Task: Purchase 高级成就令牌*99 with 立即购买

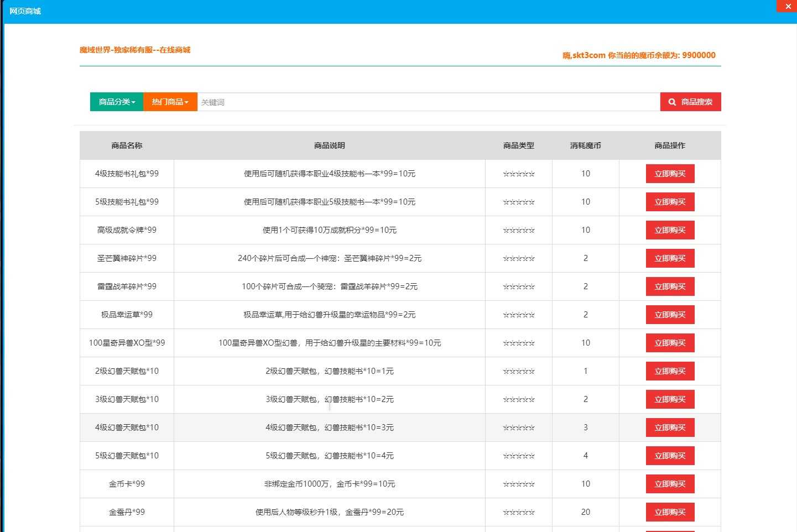Action: [670, 230]
